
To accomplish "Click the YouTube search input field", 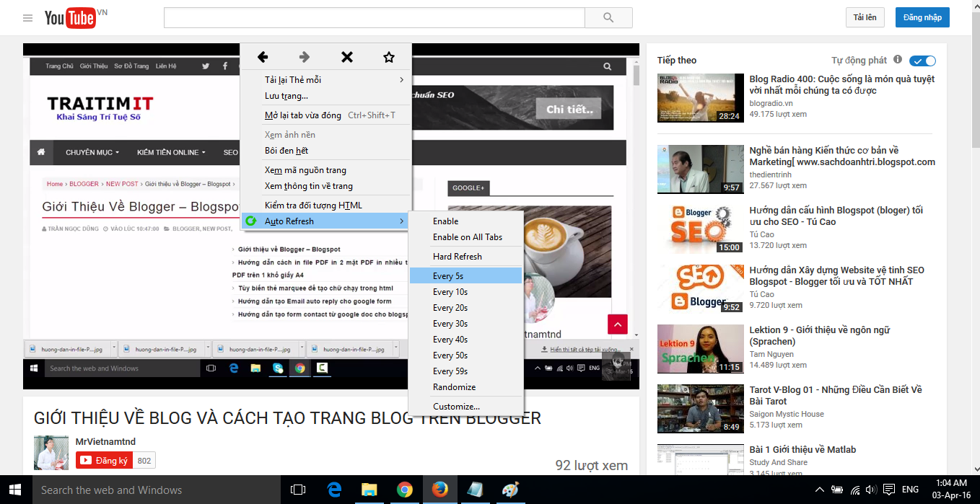I will (x=374, y=17).
